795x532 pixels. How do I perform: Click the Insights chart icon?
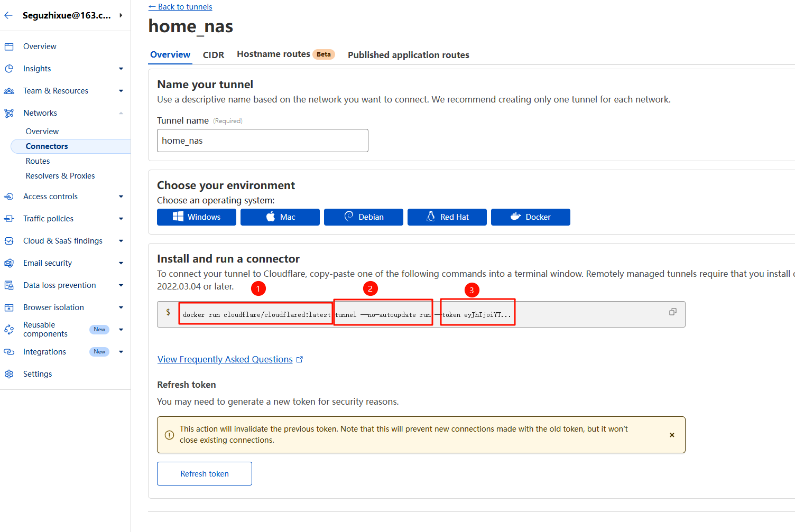pos(9,69)
